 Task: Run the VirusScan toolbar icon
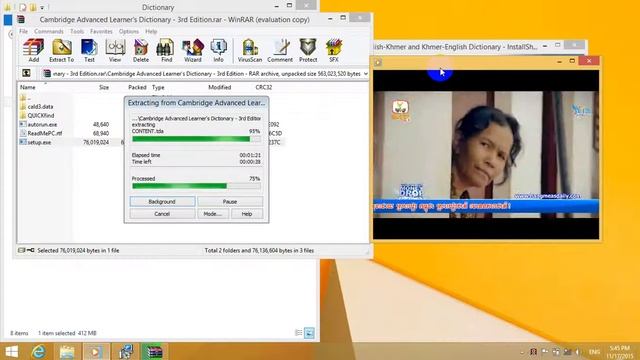click(x=250, y=51)
